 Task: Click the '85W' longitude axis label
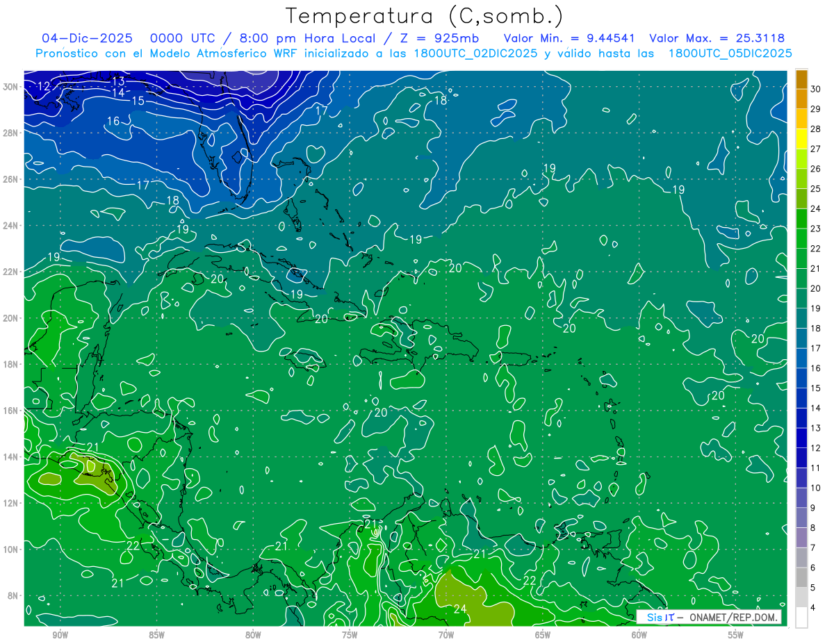pyautogui.click(x=156, y=635)
